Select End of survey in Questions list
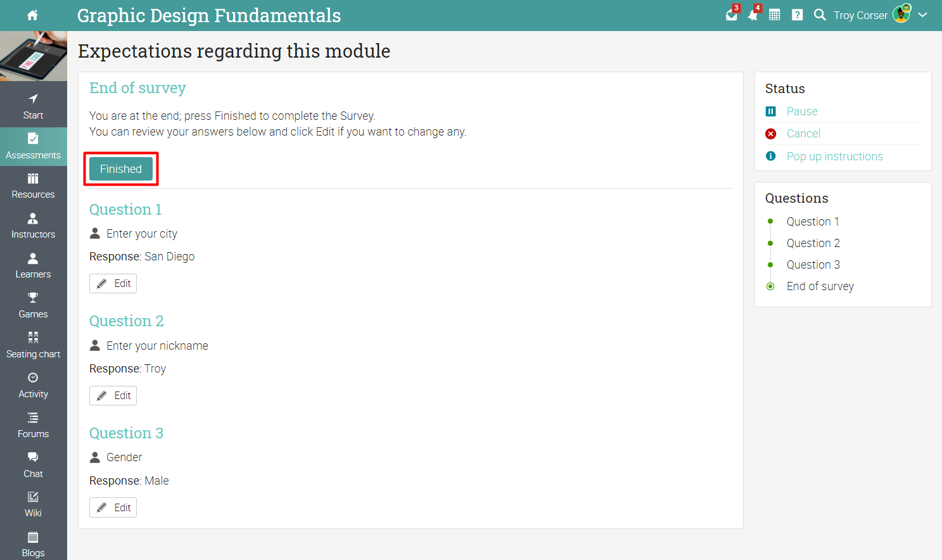 coord(820,286)
